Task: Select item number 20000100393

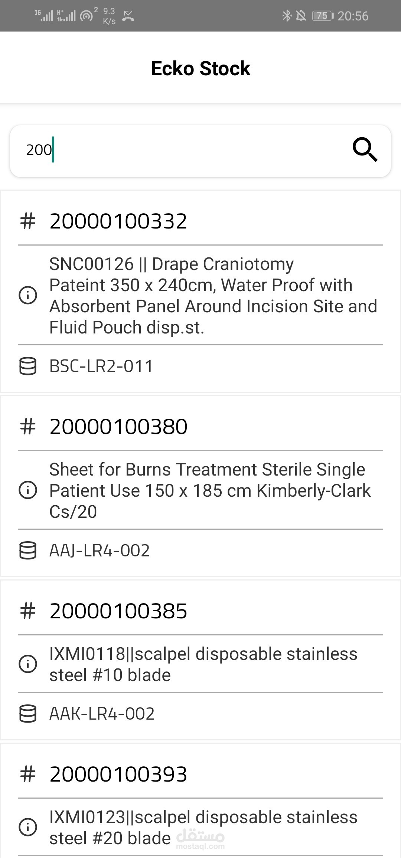Action: (118, 774)
